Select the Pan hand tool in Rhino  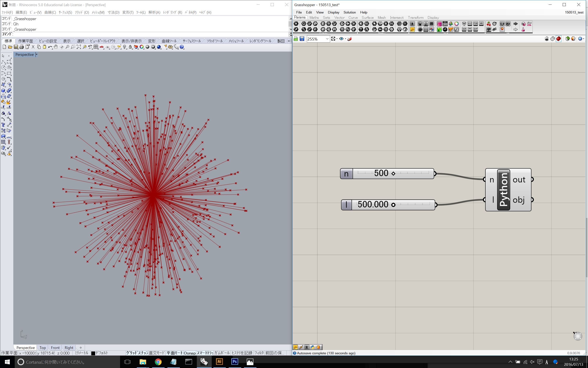coord(56,47)
